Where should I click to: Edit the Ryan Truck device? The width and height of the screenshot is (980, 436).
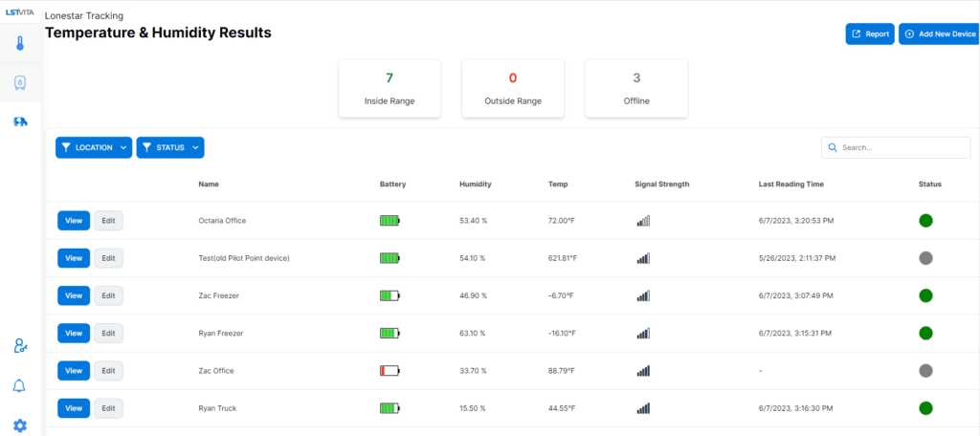[109, 408]
